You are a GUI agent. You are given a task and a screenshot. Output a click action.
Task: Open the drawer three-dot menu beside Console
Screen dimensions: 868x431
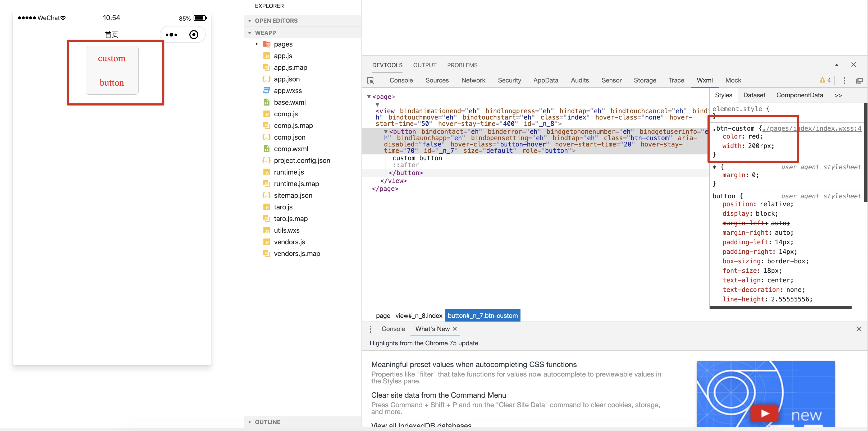pyautogui.click(x=370, y=329)
